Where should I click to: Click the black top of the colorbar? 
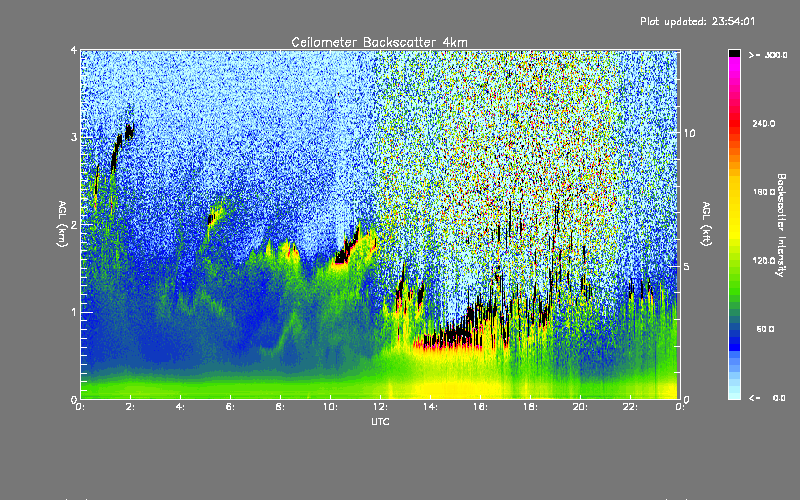(x=734, y=53)
